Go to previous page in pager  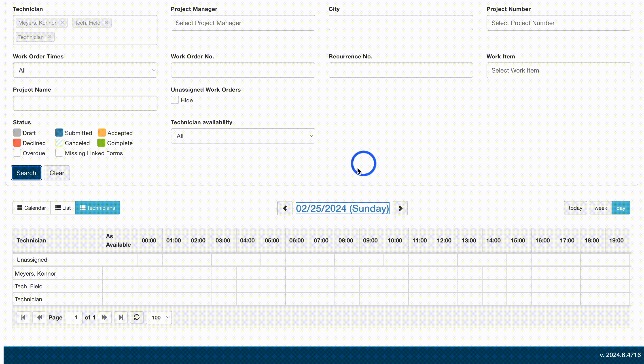point(39,317)
